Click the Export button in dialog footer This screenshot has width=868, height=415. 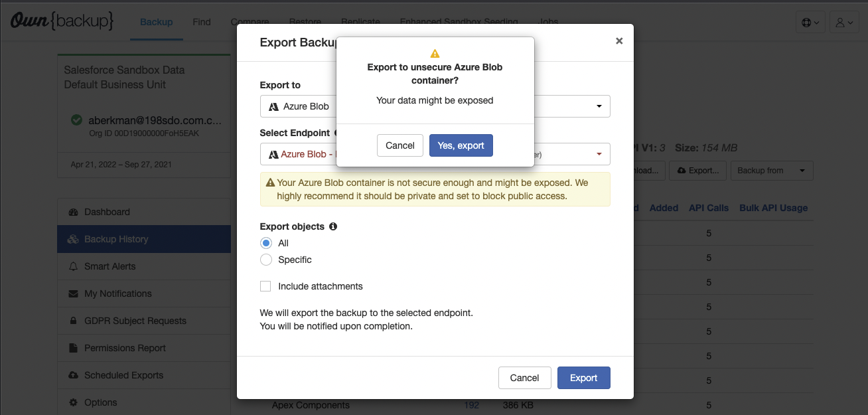[x=583, y=378]
